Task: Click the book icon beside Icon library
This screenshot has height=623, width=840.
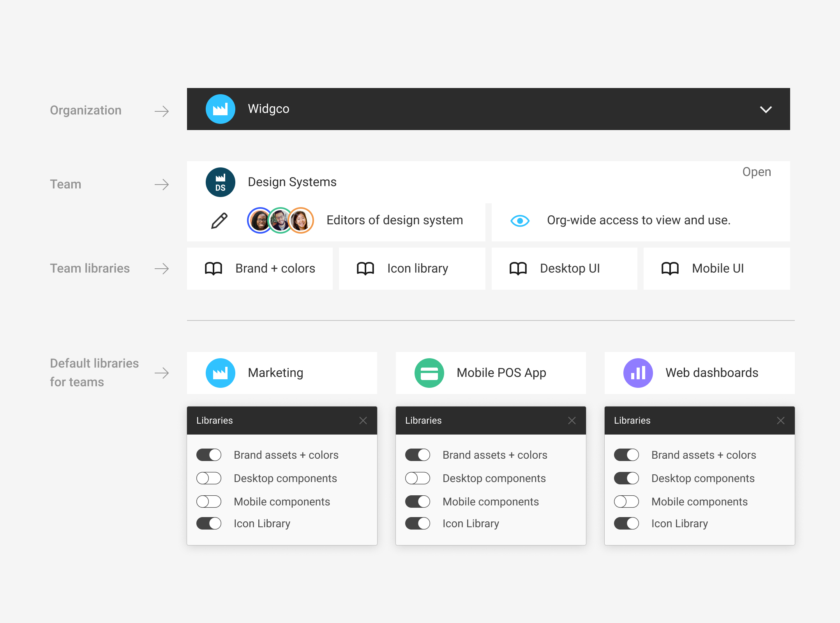Action: coord(365,269)
